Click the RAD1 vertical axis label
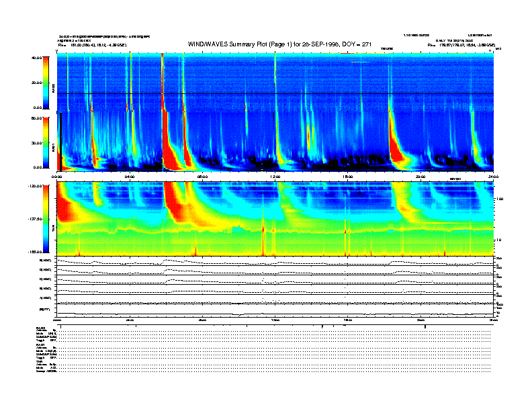Screen dimensions: 532x411 coord(53,147)
